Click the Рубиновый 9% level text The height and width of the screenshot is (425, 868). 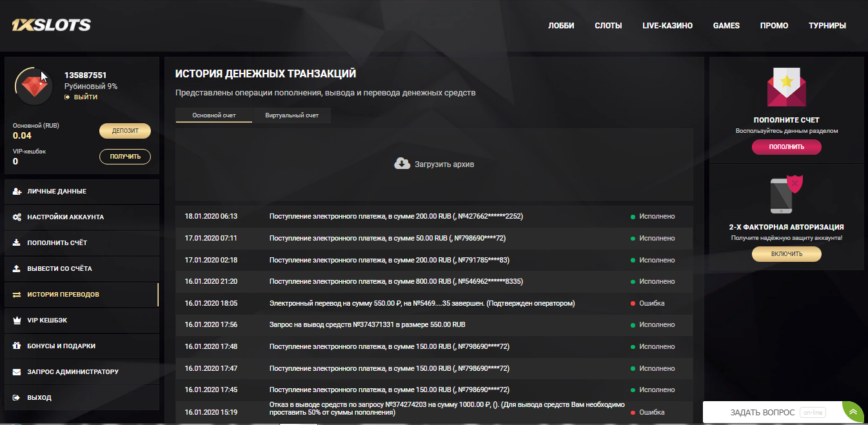pos(91,86)
